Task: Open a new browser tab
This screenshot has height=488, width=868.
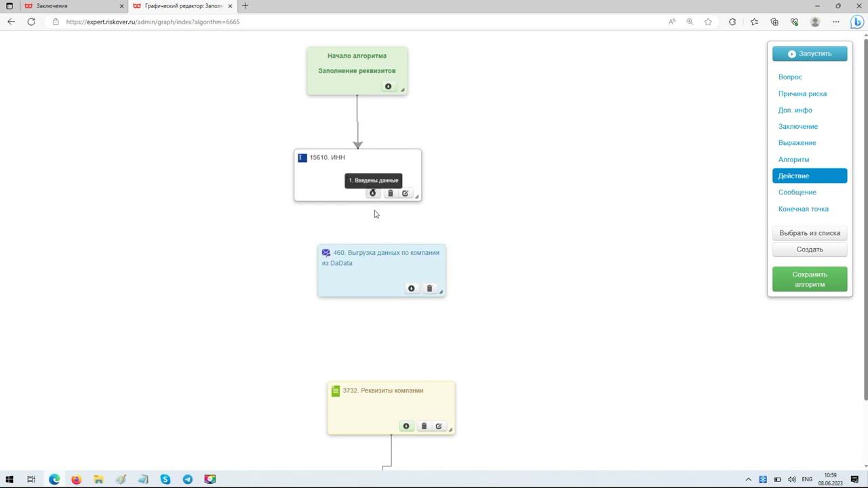Action: tap(245, 5)
